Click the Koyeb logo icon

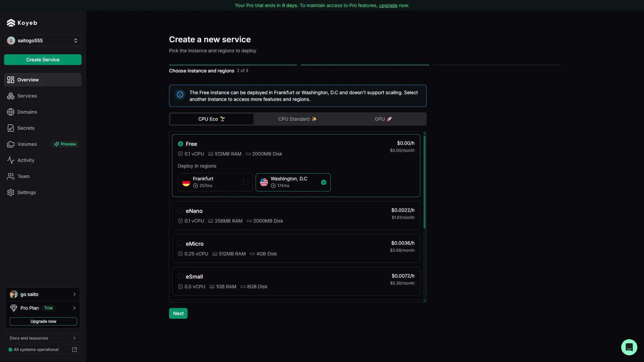point(11,23)
